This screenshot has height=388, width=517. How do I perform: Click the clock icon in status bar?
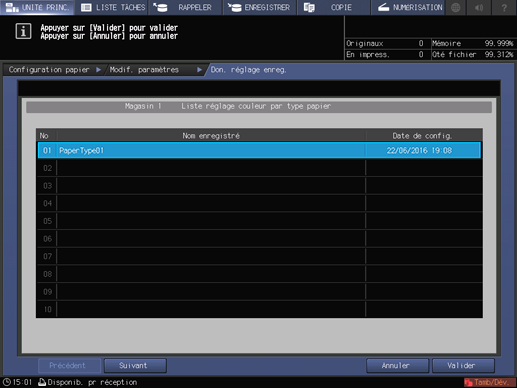coord(7,382)
